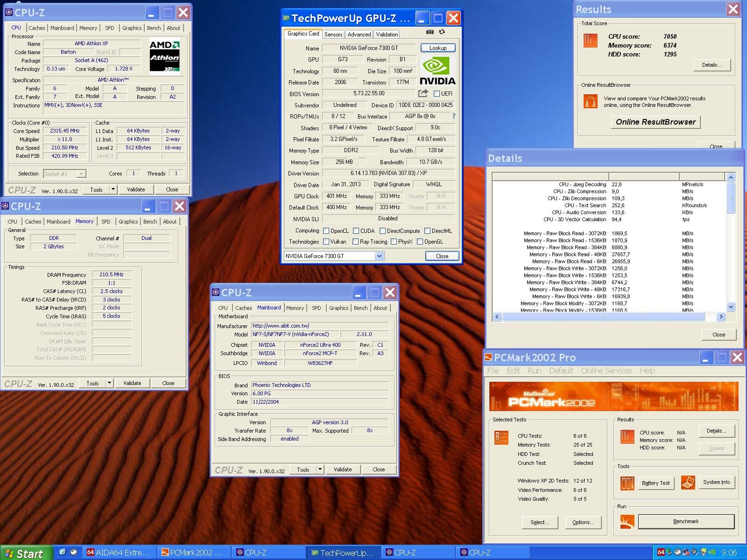This screenshot has height=560, width=747.
Task: Toggle DirectCompute checkbox
Action: tap(382, 231)
